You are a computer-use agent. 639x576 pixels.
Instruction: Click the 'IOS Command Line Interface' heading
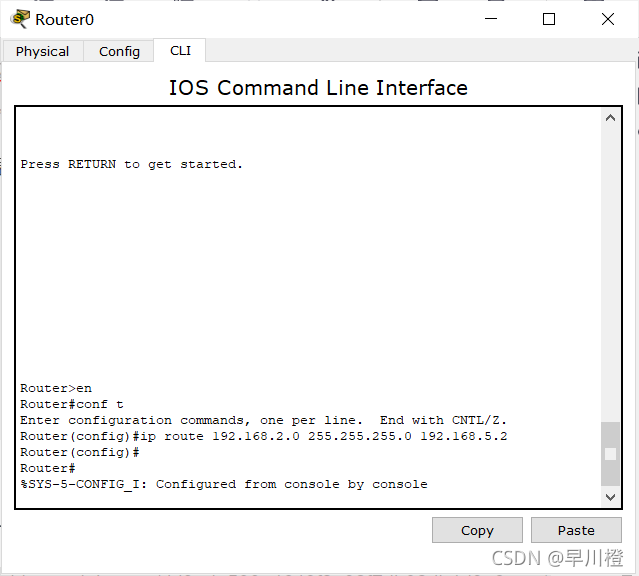(x=318, y=88)
